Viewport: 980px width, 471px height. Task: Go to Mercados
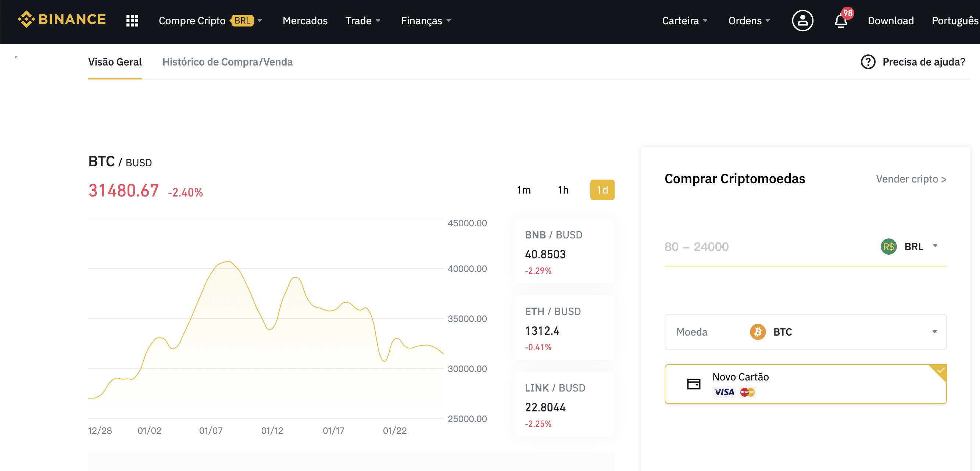[x=305, y=21]
